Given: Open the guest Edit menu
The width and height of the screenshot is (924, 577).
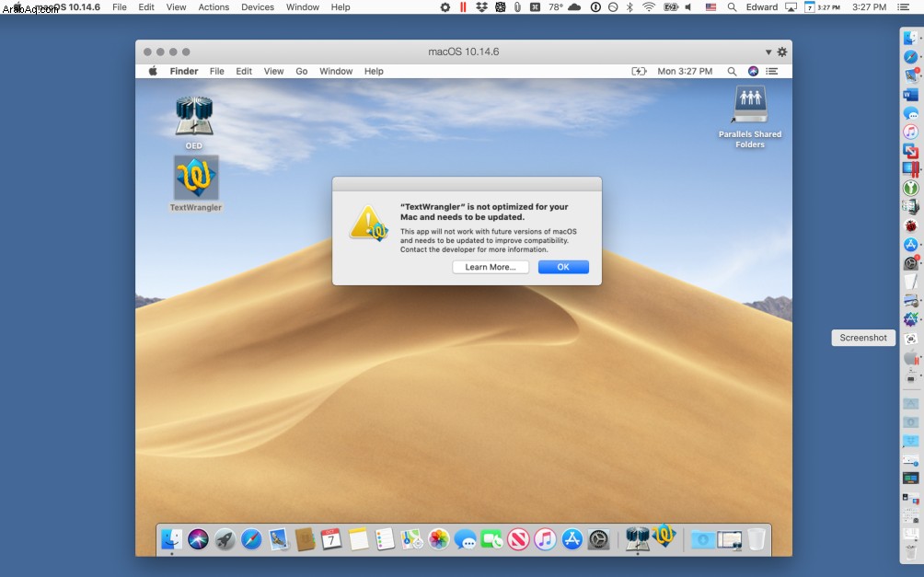Looking at the screenshot, I should coord(244,71).
